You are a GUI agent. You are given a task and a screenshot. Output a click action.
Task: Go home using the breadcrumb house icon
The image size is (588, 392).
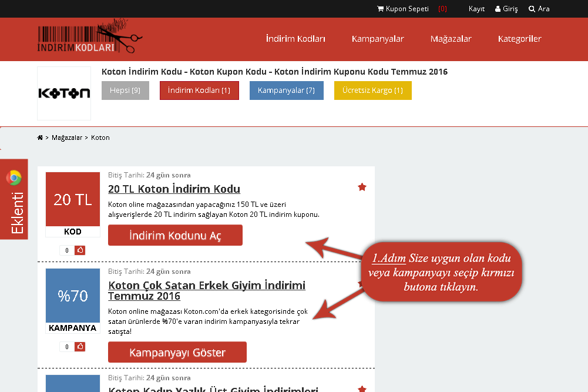point(40,138)
